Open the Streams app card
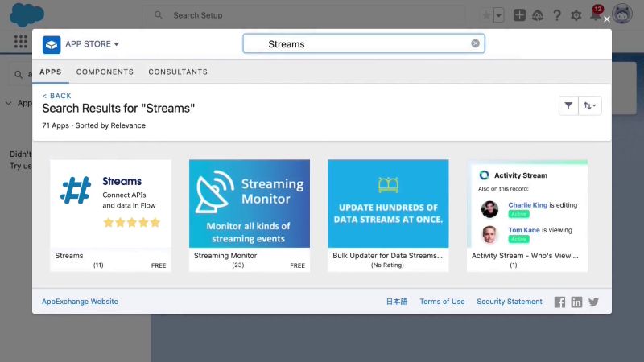Screen dimensions: 644x362 coord(110,216)
